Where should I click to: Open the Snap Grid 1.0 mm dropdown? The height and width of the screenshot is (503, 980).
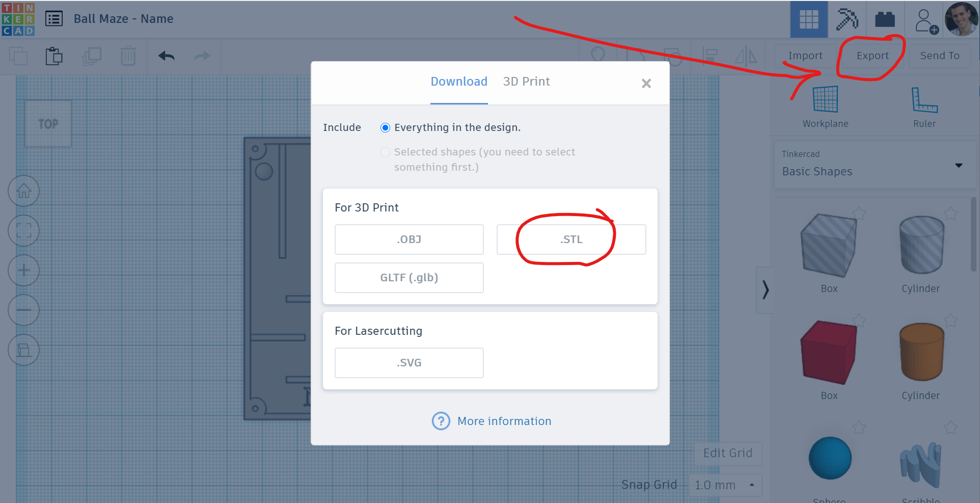tap(725, 485)
